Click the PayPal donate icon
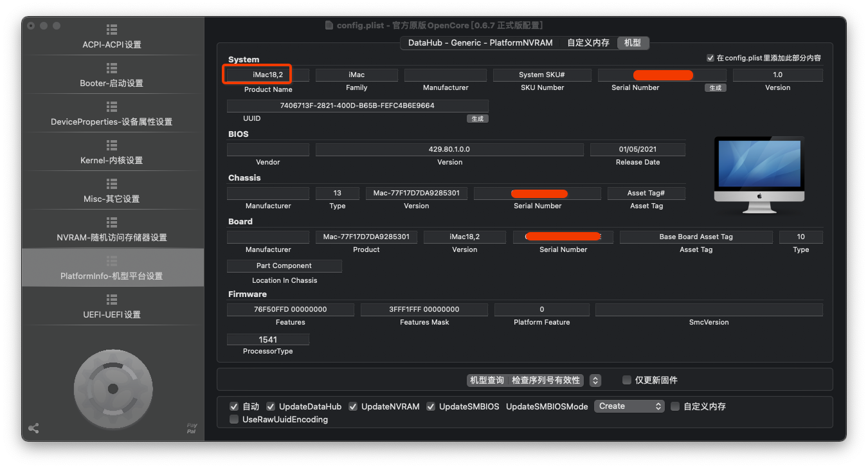 (192, 428)
